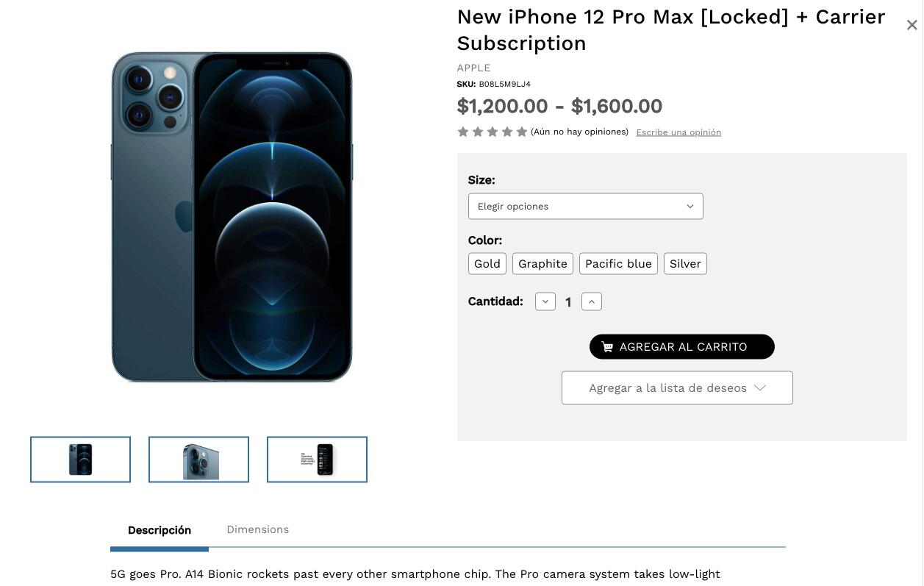The height and width of the screenshot is (586, 924).
Task: Close the product quick view
Action: pyautogui.click(x=912, y=25)
